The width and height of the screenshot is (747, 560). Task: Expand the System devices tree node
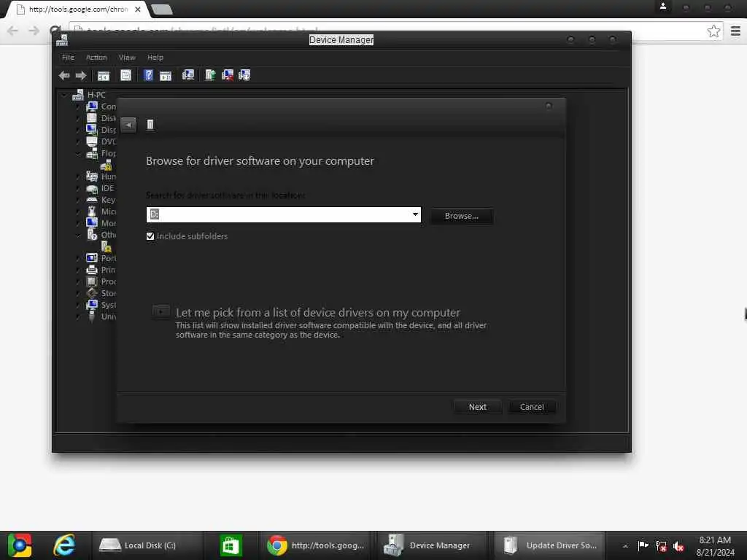(x=79, y=305)
